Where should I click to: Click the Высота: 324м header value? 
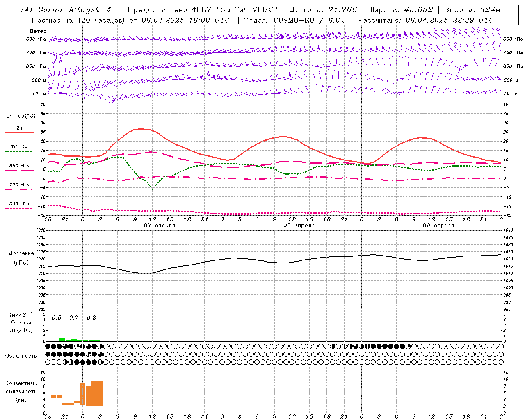pos(472,10)
